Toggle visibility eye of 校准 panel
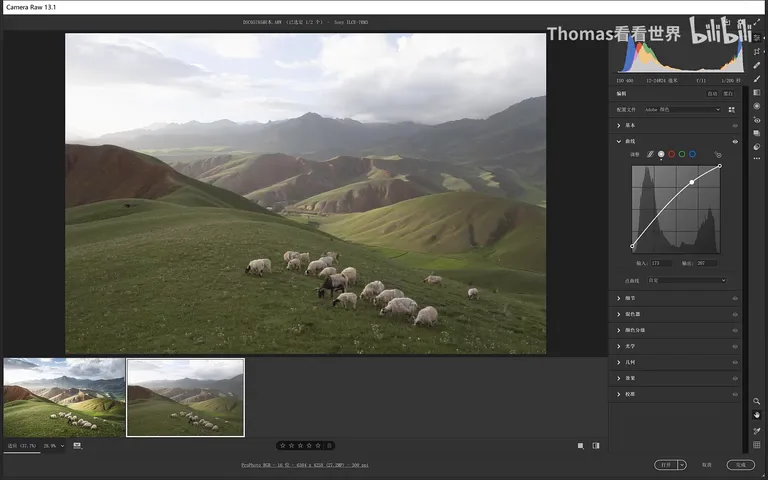 pos(735,394)
